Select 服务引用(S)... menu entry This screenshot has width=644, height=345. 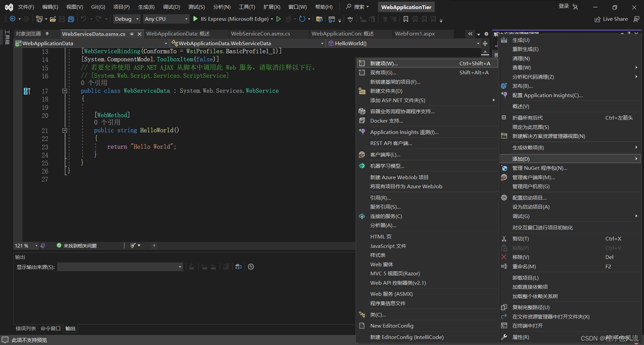pos(427,207)
